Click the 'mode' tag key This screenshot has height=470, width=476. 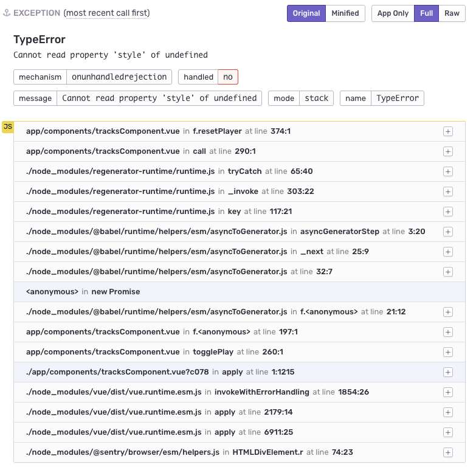284,98
